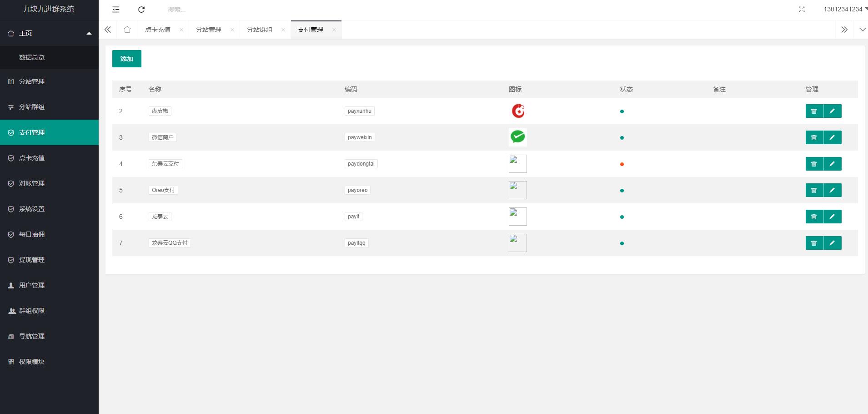Edit the 微信商户 payment row
The image size is (868, 414).
[832, 137]
